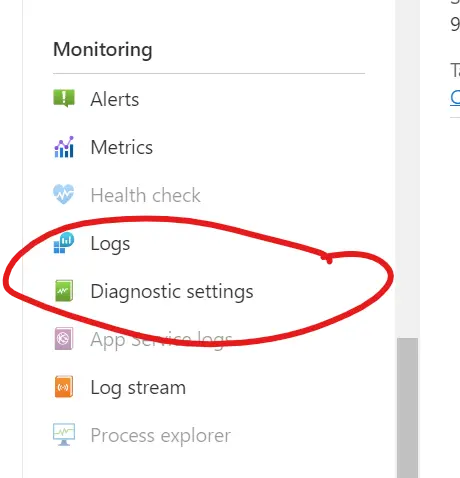
Task: Click the blue link at the right edge
Action: point(455,98)
